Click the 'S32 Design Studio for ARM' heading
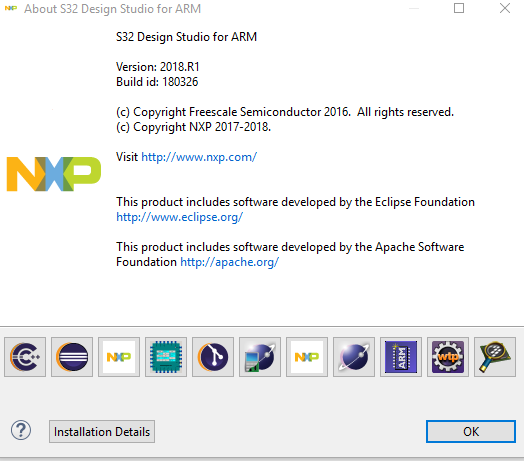This screenshot has width=524, height=461. (186, 37)
